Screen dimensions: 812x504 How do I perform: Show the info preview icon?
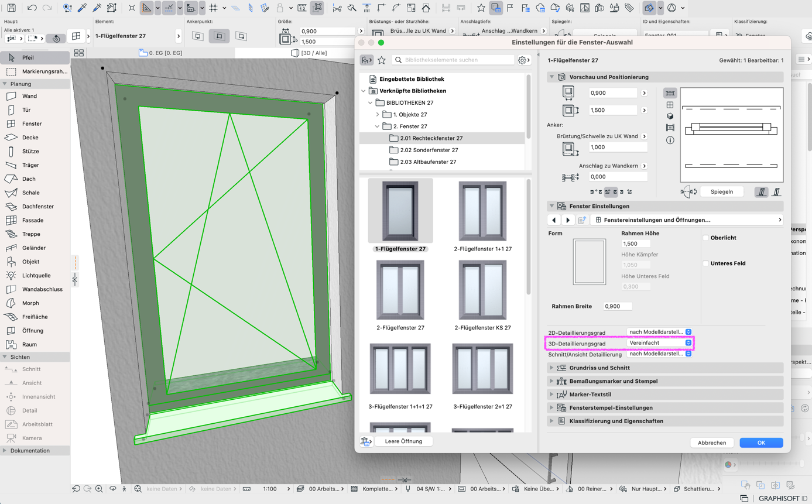pyautogui.click(x=670, y=140)
